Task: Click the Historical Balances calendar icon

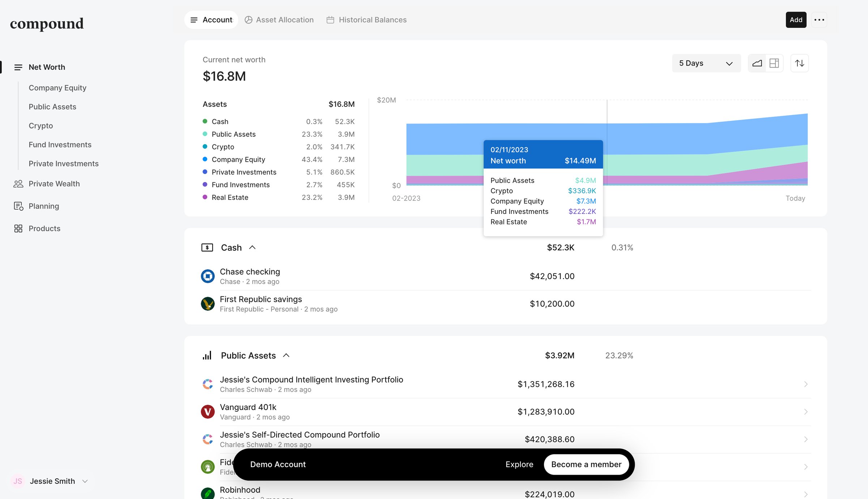Action: (x=330, y=20)
